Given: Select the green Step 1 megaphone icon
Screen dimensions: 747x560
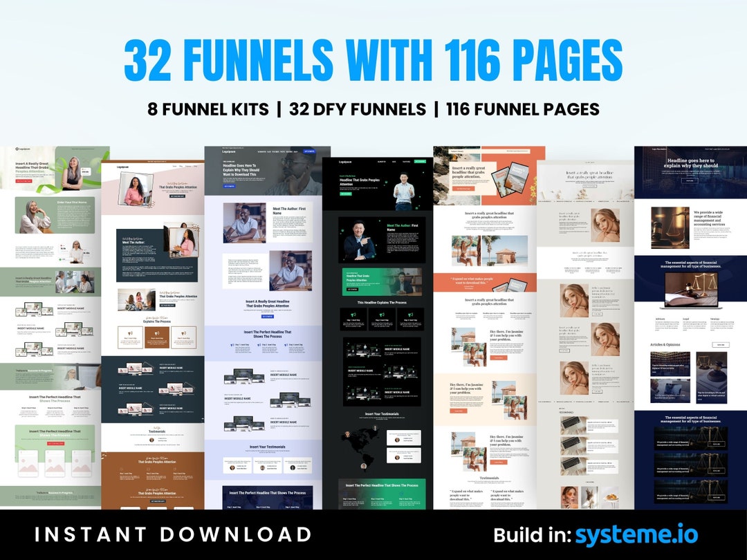Looking at the screenshot, I should click(x=353, y=315).
